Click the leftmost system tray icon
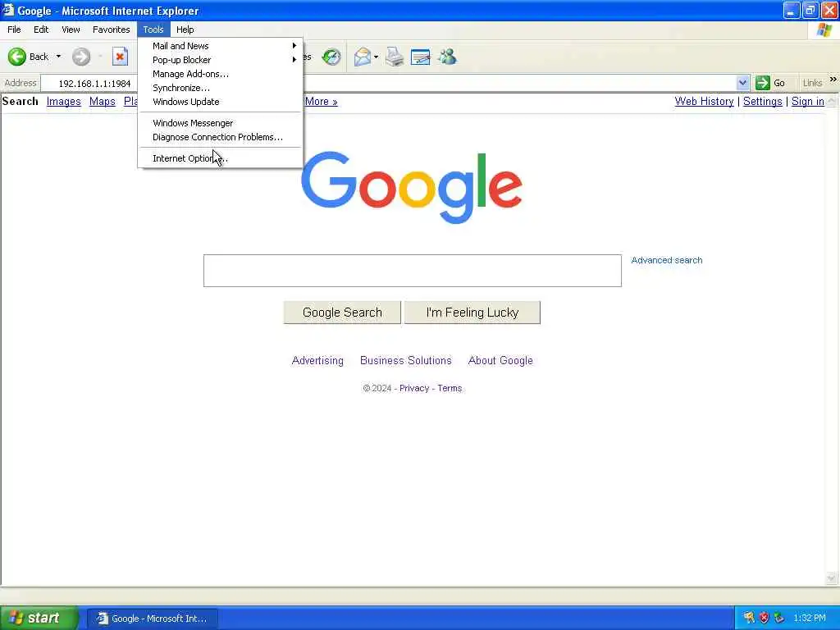Viewport: 840px width, 630px height. pos(749,618)
